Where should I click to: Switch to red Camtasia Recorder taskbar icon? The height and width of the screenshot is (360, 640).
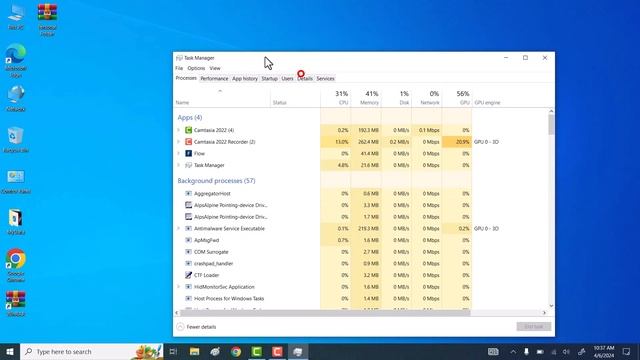[x=277, y=351]
